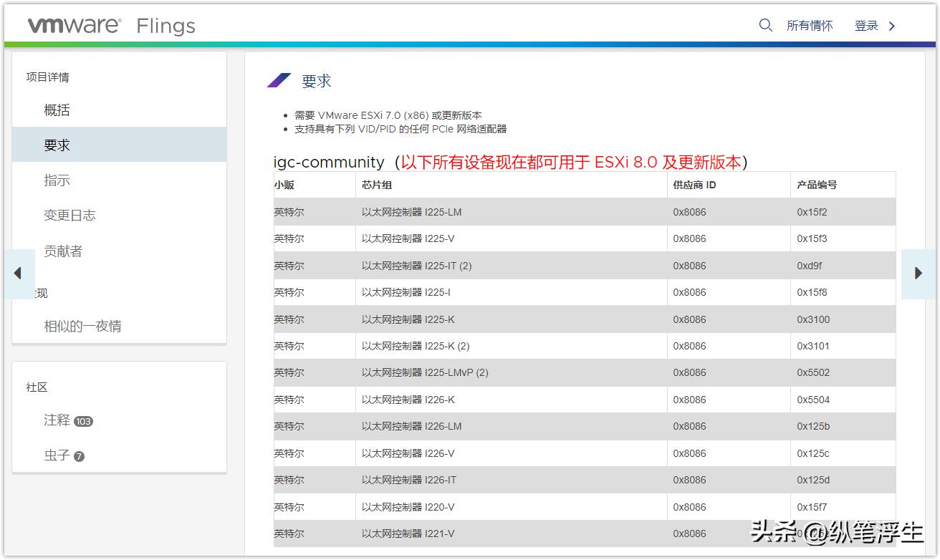The height and width of the screenshot is (560, 940).
Task: Select the 以太网控制器 I225-V table row
Action: 502,238
